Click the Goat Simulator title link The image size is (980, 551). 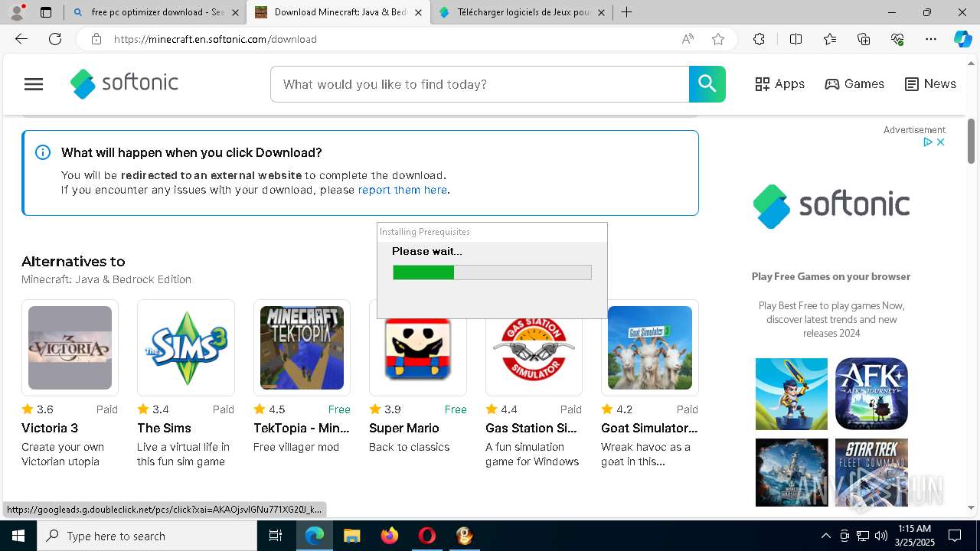tap(649, 428)
